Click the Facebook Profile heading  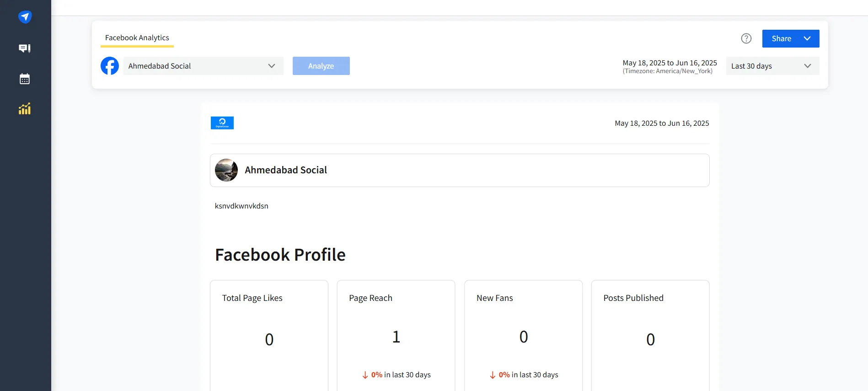[280, 255]
